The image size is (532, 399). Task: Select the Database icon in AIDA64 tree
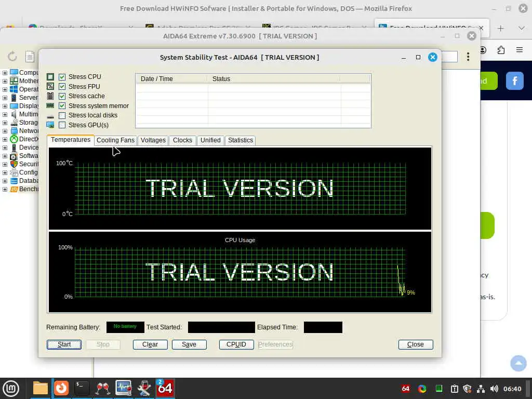[14, 181]
